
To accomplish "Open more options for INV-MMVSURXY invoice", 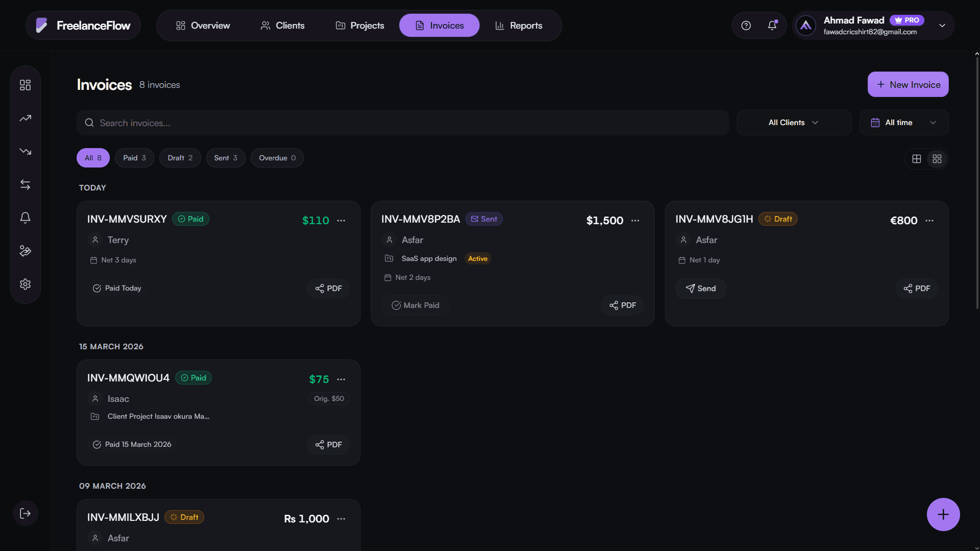I will tap(341, 221).
